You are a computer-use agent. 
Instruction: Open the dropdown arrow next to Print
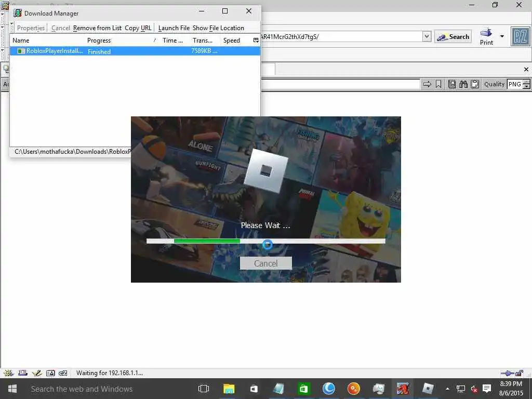tap(502, 36)
